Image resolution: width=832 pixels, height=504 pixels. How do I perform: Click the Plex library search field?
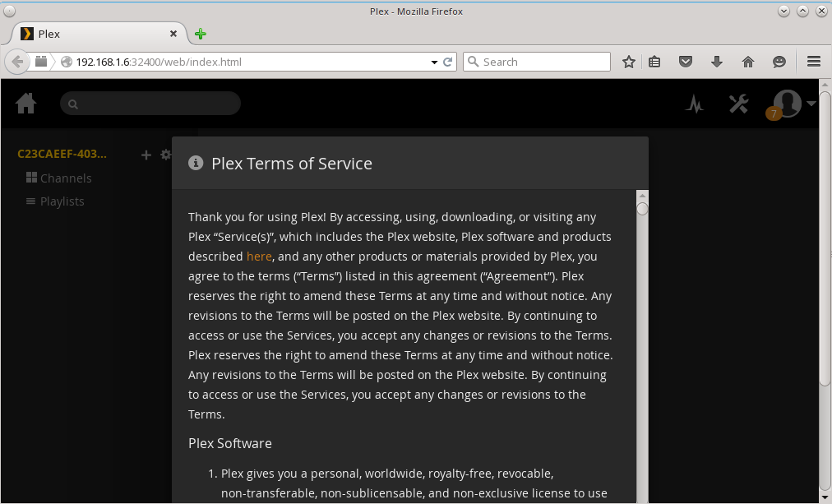pyautogui.click(x=150, y=104)
